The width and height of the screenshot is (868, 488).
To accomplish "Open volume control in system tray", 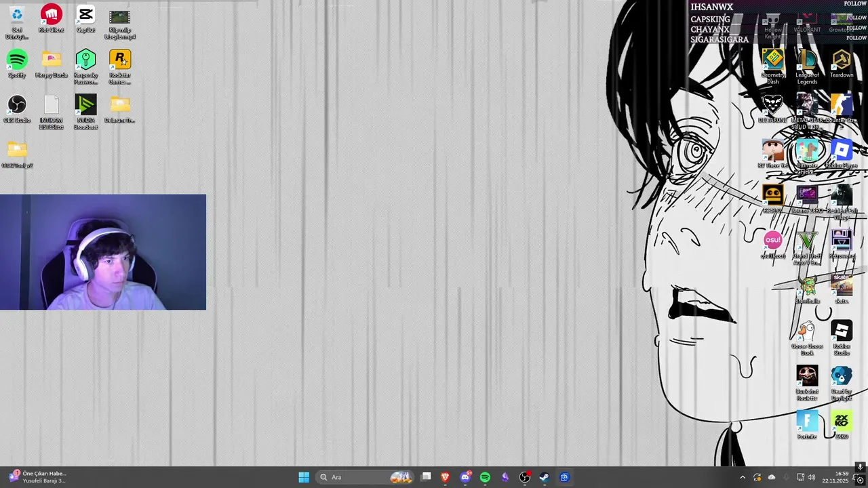I will coord(812,477).
